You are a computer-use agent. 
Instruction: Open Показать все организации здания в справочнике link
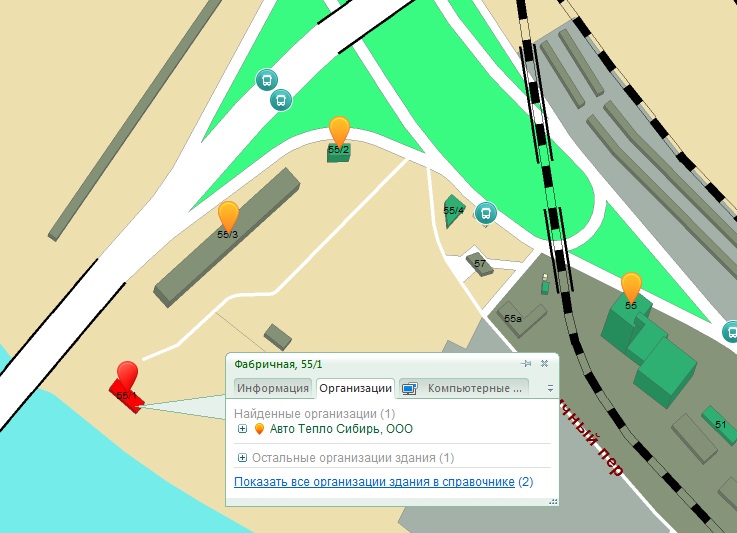click(374, 482)
